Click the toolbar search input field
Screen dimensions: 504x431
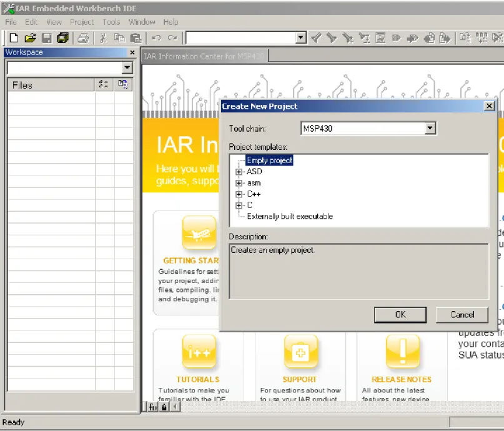[241, 38]
